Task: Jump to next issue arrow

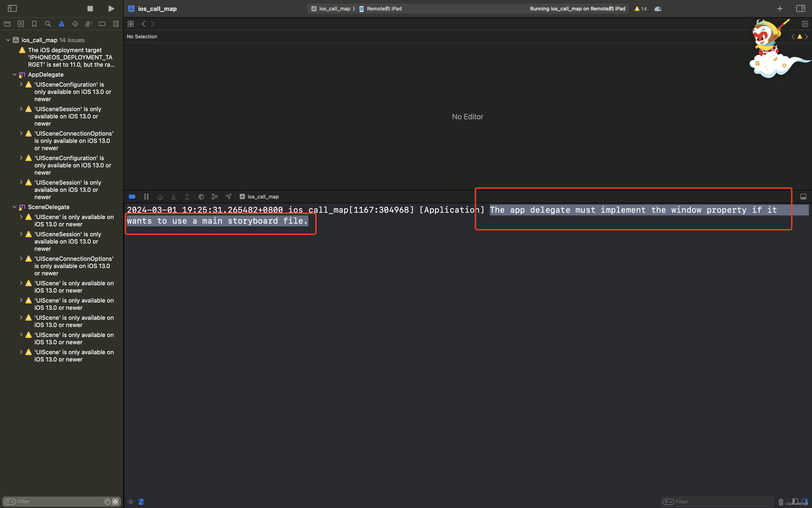Action: (x=806, y=37)
